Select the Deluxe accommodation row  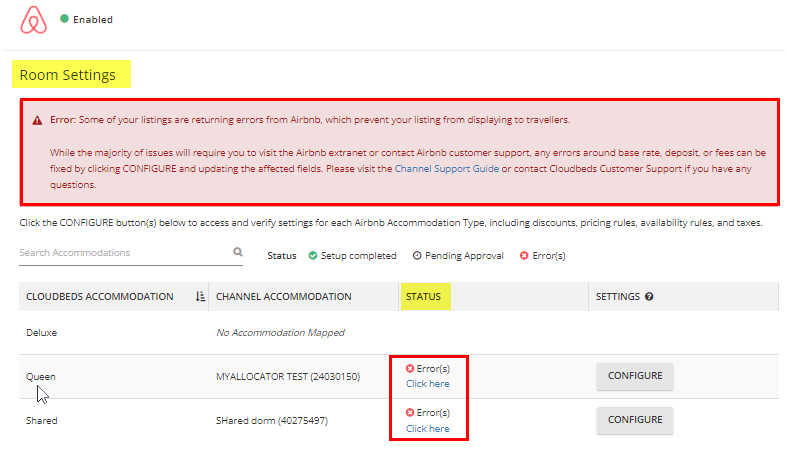point(42,332)
